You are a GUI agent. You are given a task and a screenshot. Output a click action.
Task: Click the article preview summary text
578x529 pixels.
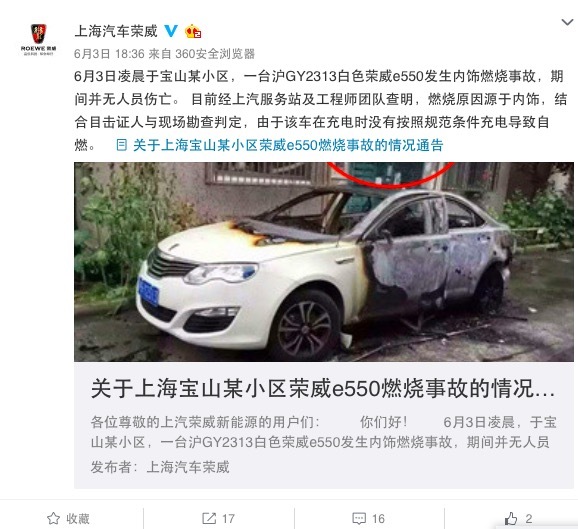click(x=324, y=432)
